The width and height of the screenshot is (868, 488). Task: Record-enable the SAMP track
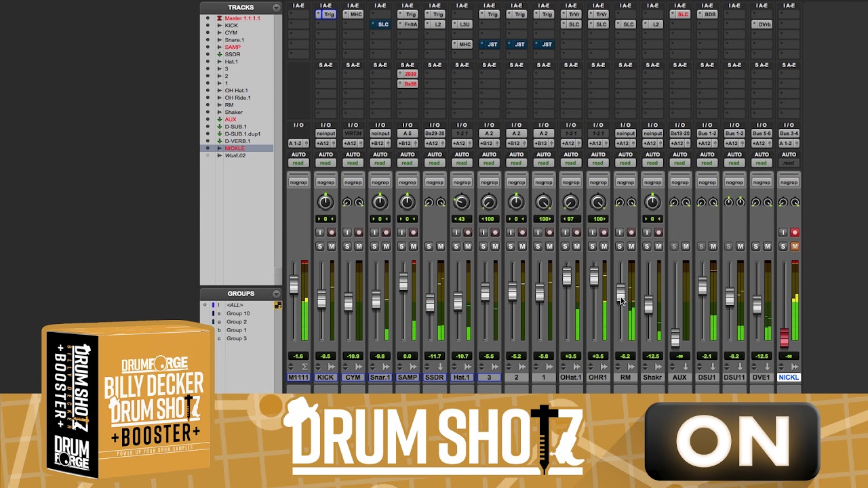[413, 232]
